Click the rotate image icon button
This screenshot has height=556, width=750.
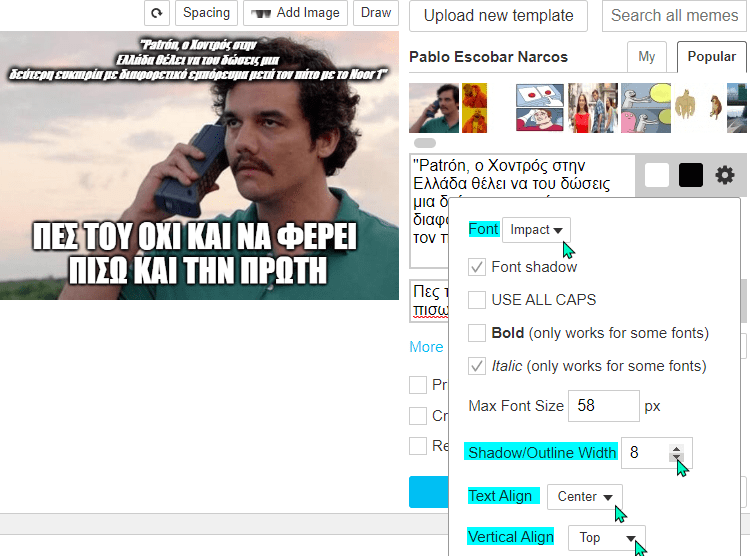click(x=156, y=13)
